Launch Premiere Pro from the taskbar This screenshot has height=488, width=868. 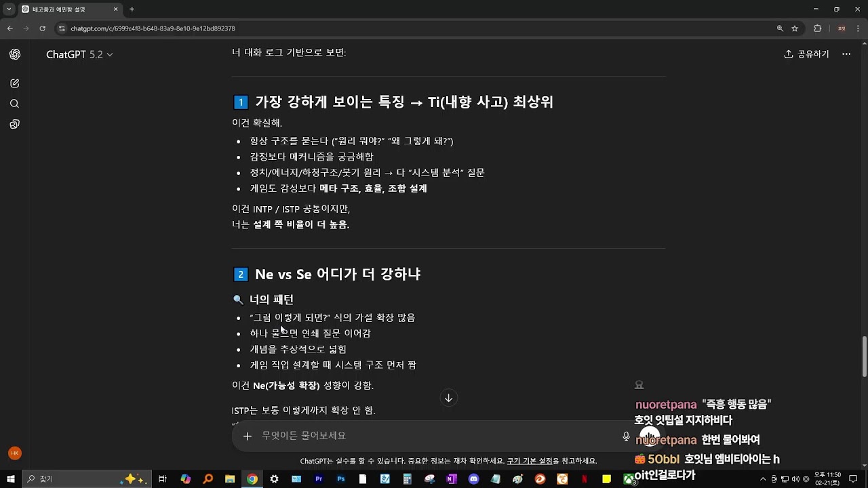(319, 479)
